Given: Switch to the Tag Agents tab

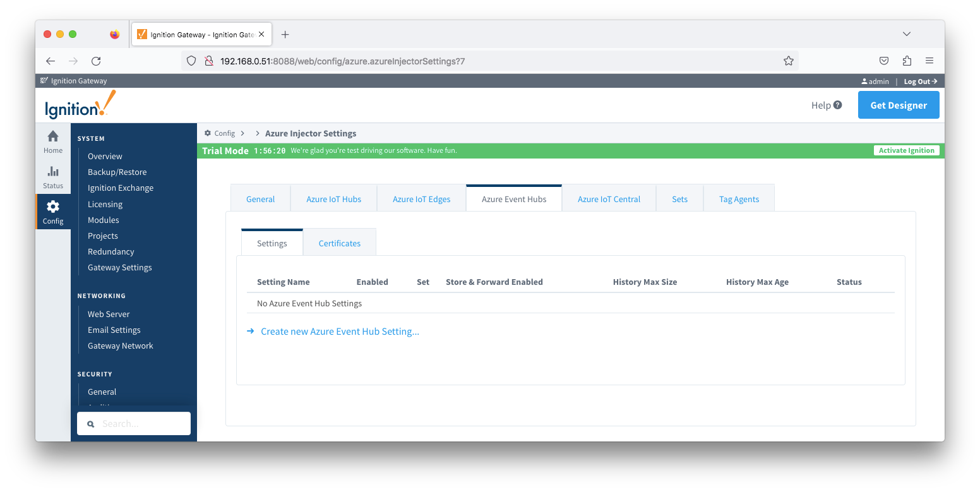Looking at the screenshot, I should [x=739, y=199].
